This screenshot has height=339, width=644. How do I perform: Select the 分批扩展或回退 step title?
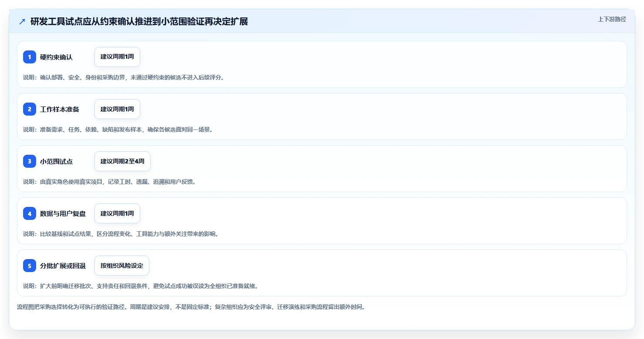pos(63,266)
